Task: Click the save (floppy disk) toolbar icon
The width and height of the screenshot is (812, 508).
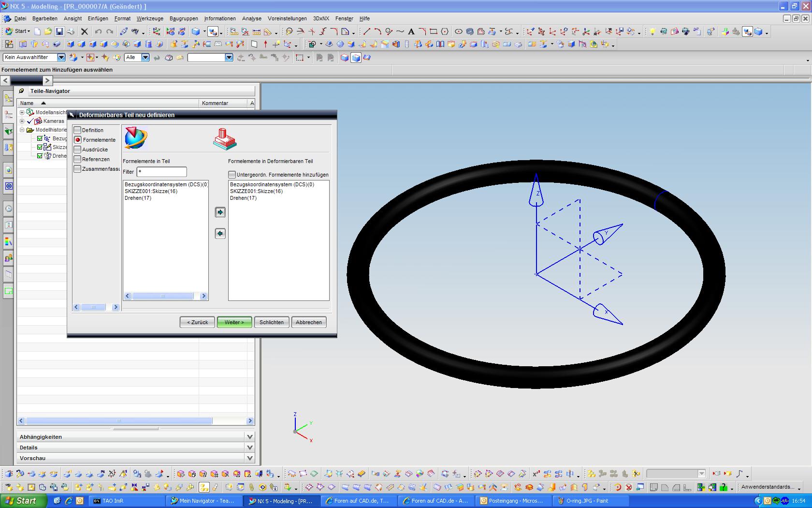Action: [x=59, y=31]
